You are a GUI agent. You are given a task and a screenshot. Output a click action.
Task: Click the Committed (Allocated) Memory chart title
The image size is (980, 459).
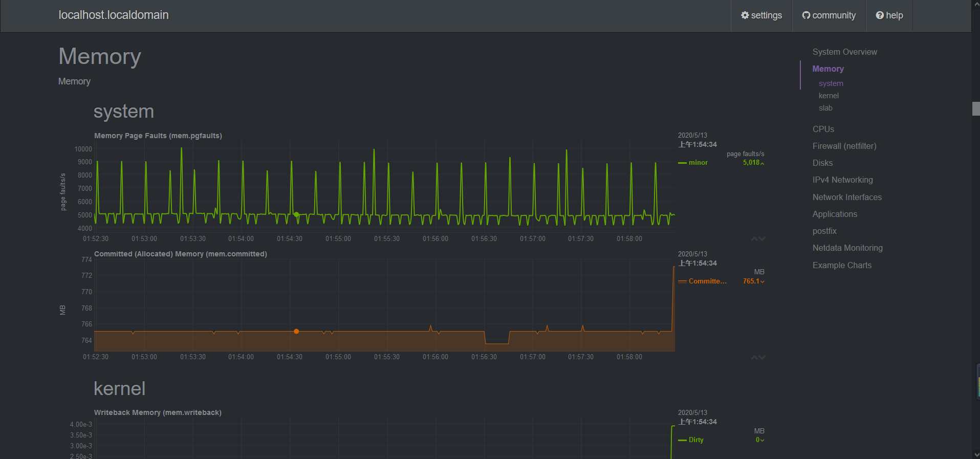[181, 254]
